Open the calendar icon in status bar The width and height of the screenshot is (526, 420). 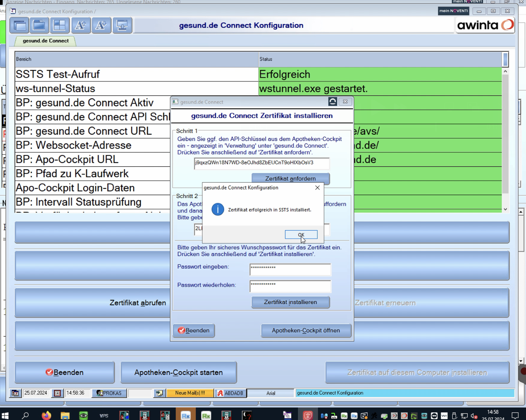15,393
